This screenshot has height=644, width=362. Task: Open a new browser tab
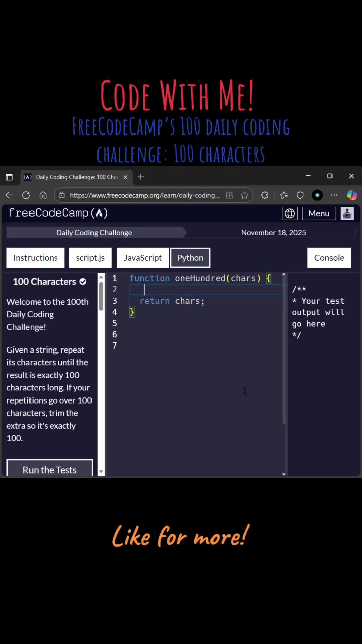coord(141,177)
